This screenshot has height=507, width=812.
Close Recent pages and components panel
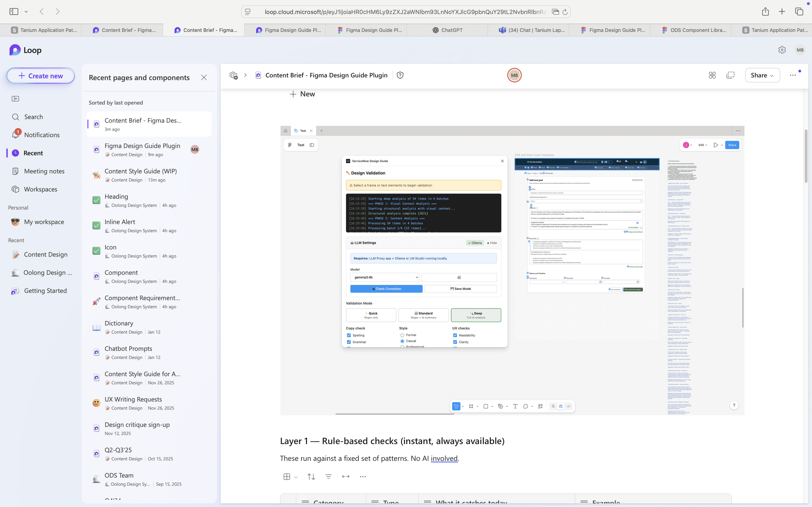coord(204,77)
